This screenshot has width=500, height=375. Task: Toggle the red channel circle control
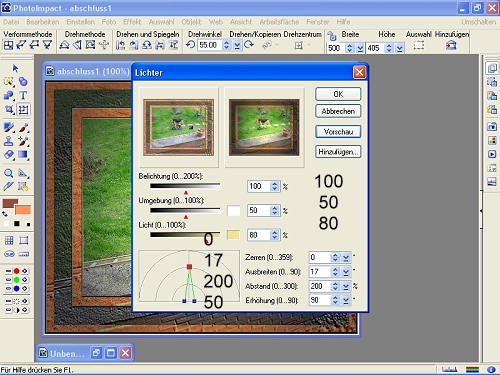pyautogui.click(x=16, y=271)
